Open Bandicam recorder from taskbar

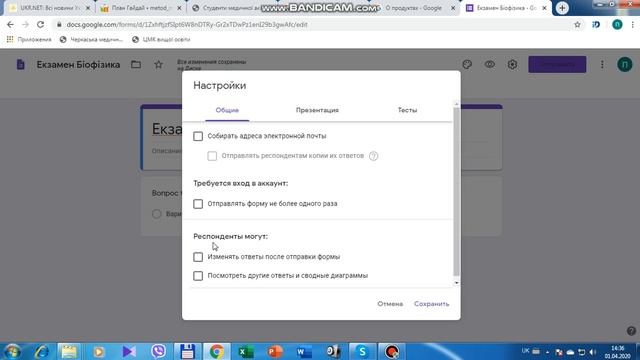tap(392, 351)
